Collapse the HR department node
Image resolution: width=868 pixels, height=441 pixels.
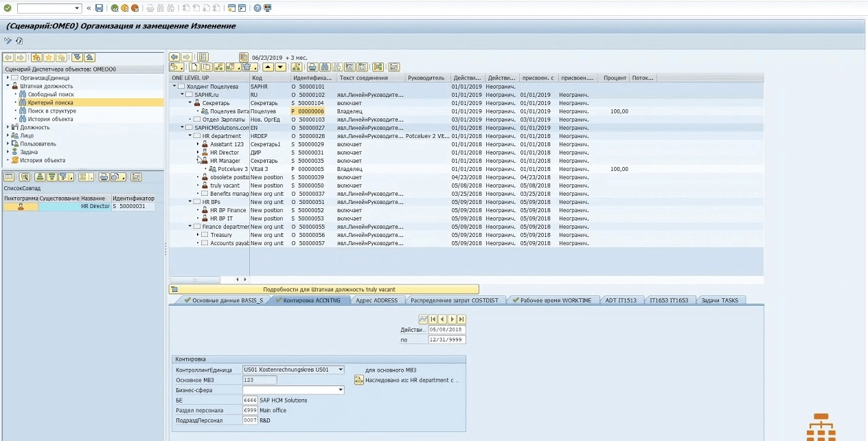pos(190,136)
